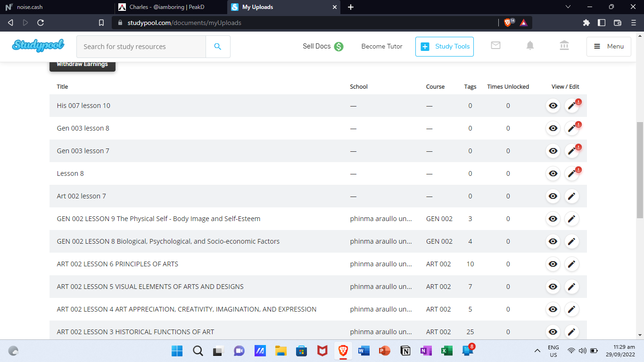Viewport: 644px width, 362px height.
Task: Select ART 002 LESSON 6 PRINCIPLES OF ARTS
Action: coord(117,264)
